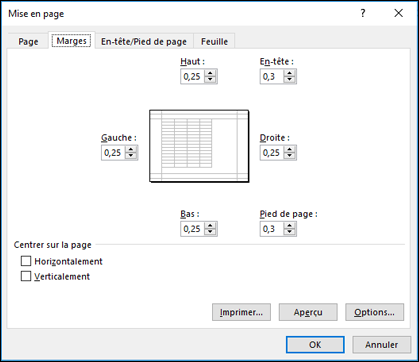Image resolution: width=419 pixels, height=362 pixels.
Task: Click the Haut margin value field
Action: click(193, 77)
